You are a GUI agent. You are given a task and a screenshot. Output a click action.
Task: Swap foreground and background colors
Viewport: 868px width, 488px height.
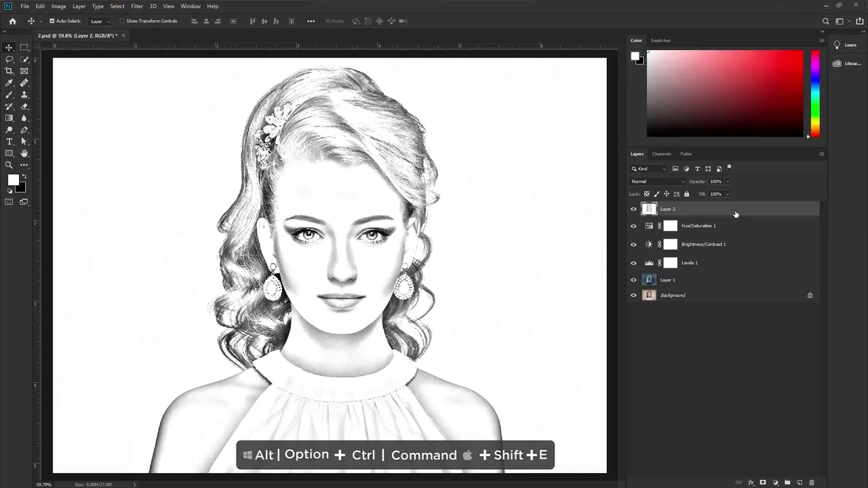click(24, 176)
